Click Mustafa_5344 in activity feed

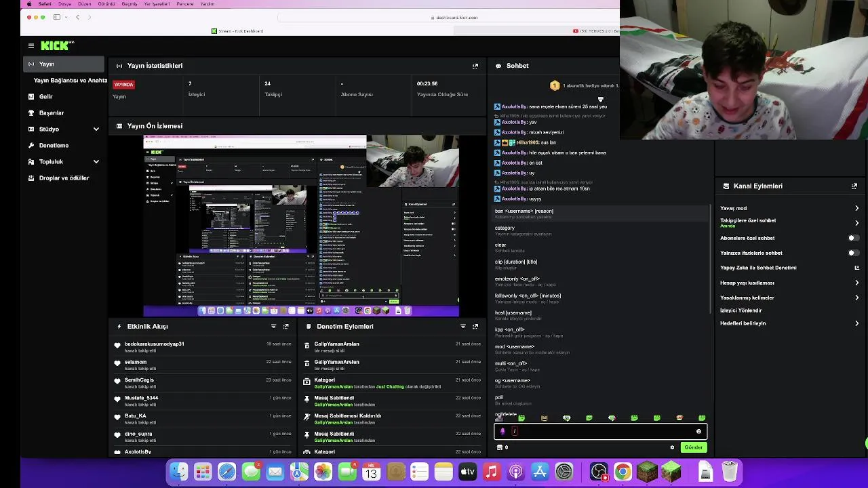(141, 398)
